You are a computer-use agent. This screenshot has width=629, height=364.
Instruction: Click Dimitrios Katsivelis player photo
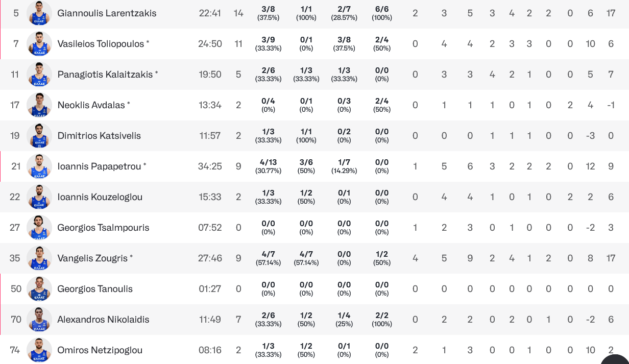click(39, 136)
